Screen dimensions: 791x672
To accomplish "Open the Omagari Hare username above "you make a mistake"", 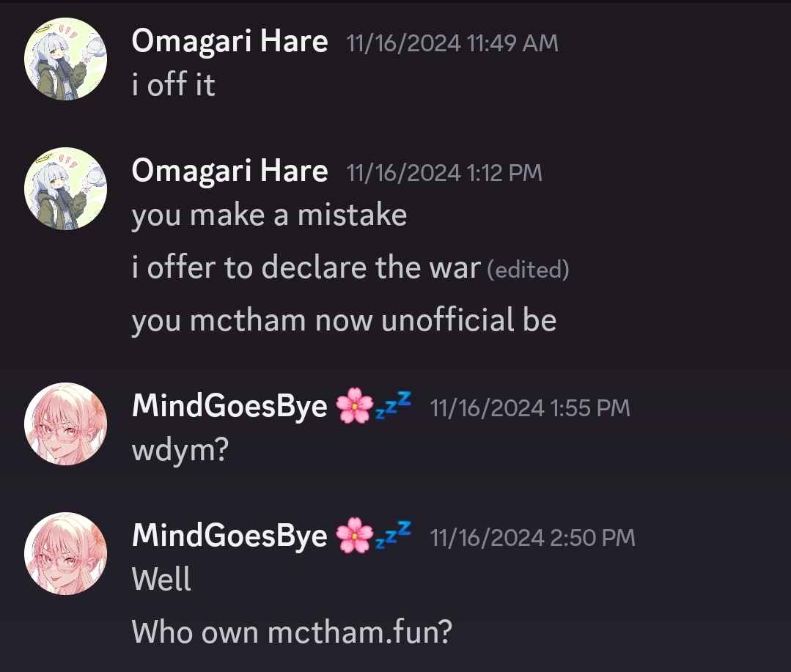I will pyautogui.click(x=229, y=171).
